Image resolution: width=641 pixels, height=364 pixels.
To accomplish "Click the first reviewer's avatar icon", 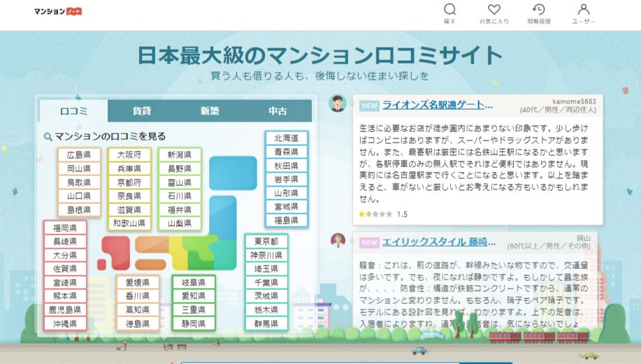I will (x=338, y=104).
